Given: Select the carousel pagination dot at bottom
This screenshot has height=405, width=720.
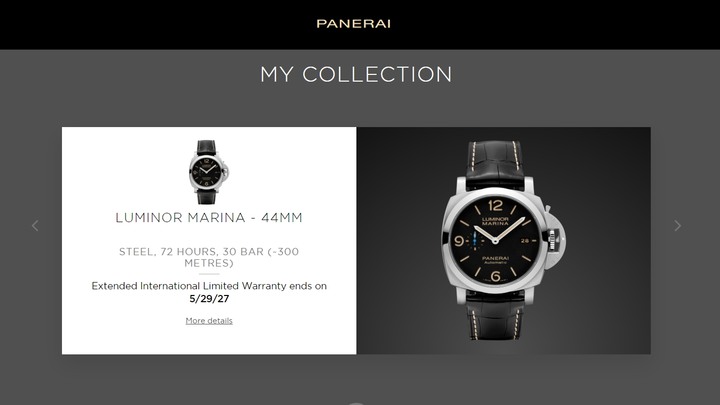Looking at the screenshot, I should tap(356, 403).
